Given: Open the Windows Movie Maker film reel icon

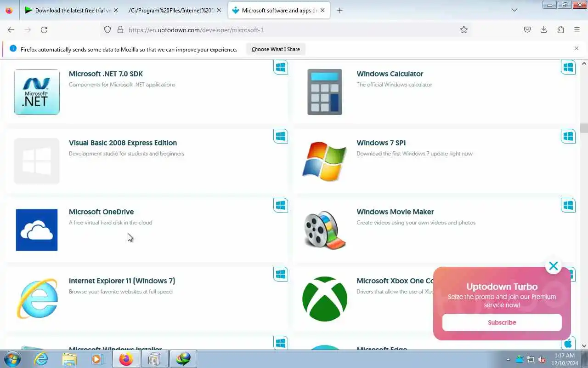Looking at the screenshot, I should (325, 230).
